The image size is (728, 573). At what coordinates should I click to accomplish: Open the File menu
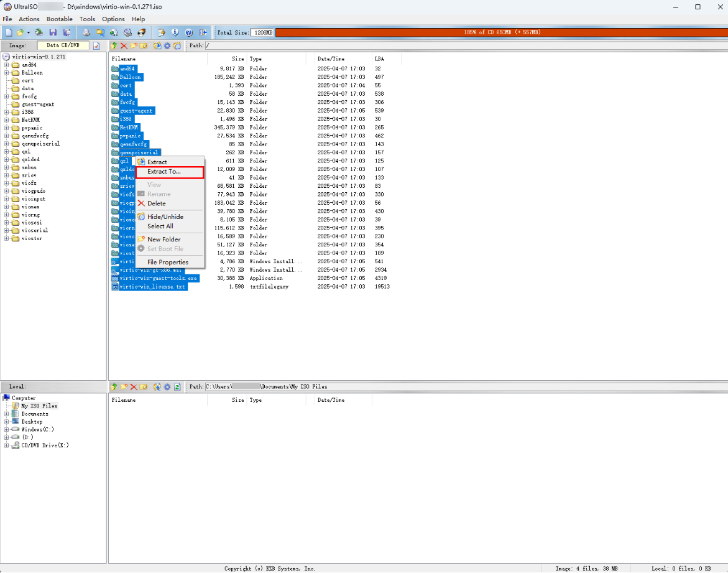click(x=7, y=19)
